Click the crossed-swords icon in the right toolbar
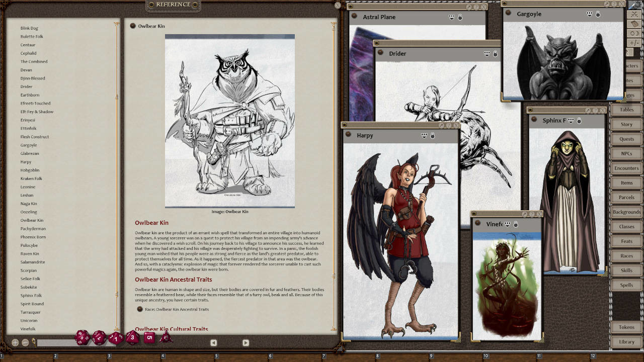 tap(634, 14)
